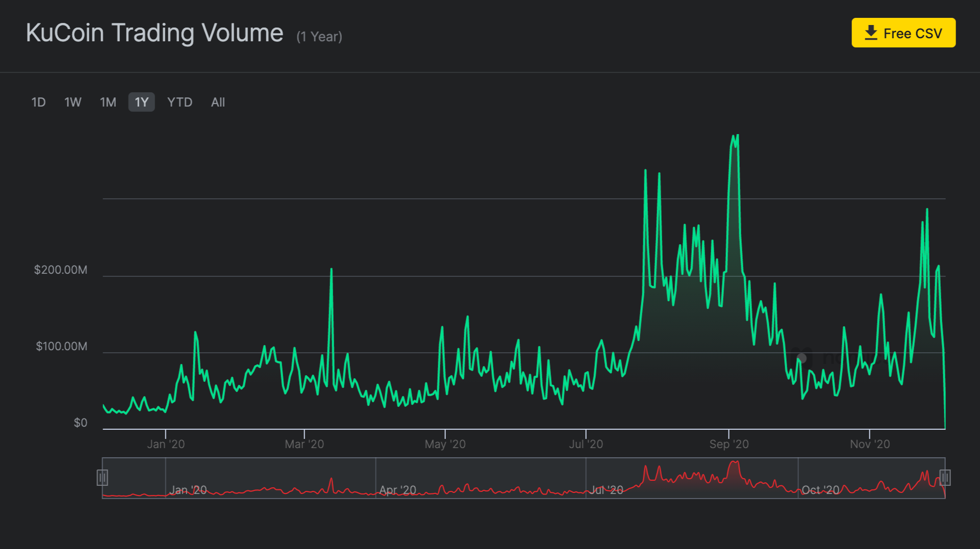
Task: Click the Nov '20 x-axis label
Action: [870, 444]
